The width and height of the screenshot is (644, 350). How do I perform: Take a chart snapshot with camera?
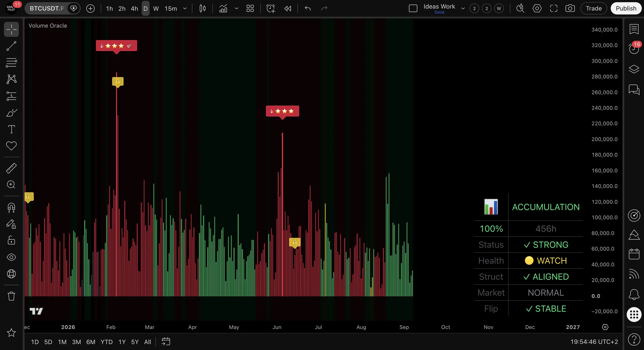[570, 9]
